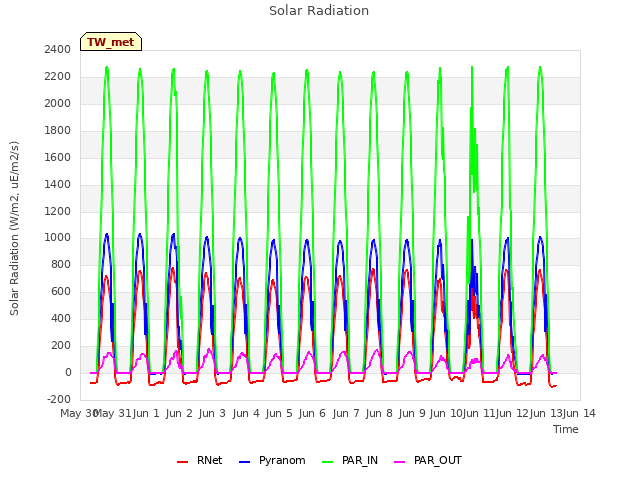Click the red RNet legend color marker
The height and width of the screenshot is (480, 640).
click(x=182, y=462)
